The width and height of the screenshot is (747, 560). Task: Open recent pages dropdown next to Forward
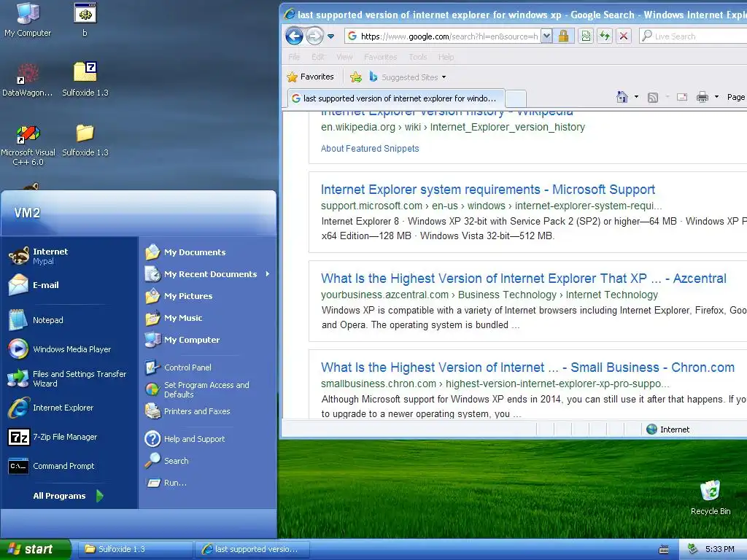click(330, 36)
